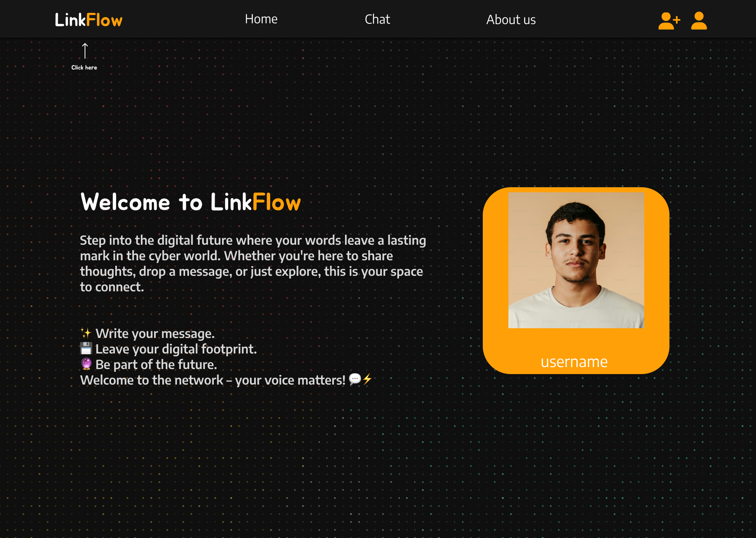The width and height of the screenshot is (756, 538).
Task: Click "Be part of the future." text
Action: coord(156,365)
